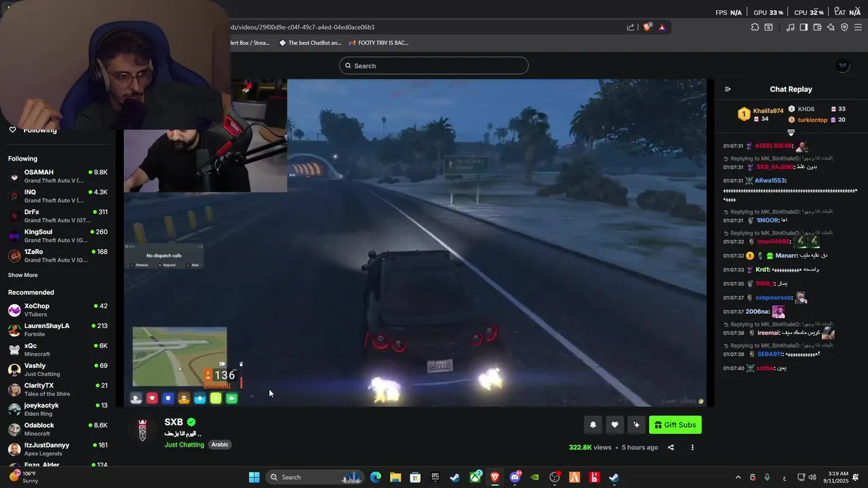Open DrFx channel in Following list
The image size is (868, 488).
[x=58, y=216]
